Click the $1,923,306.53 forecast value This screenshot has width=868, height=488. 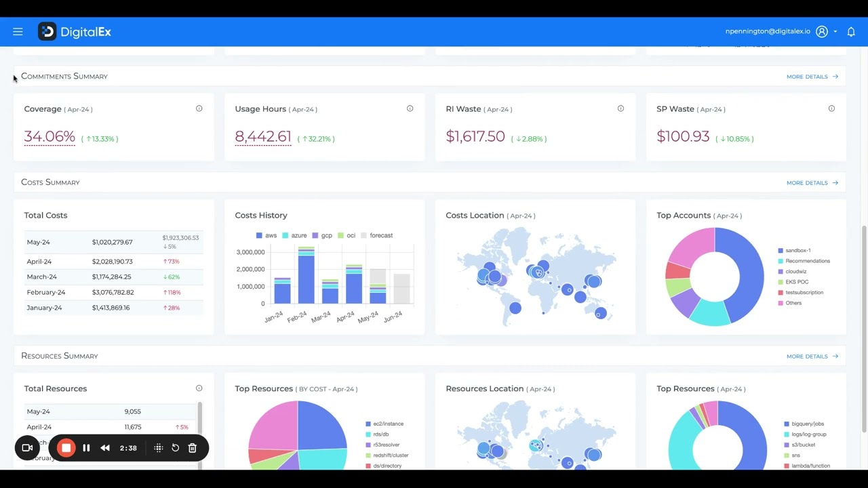click(180, 238)
